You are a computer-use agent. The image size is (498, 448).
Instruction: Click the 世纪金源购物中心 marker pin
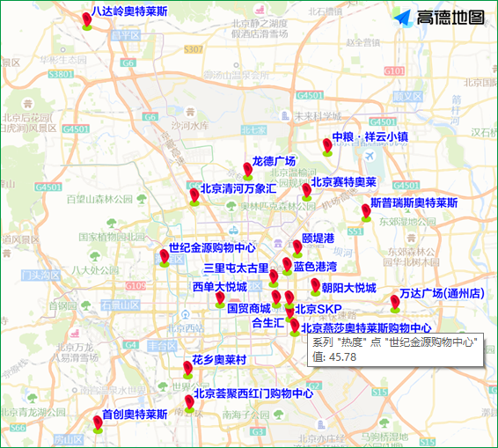pos(165,258)
